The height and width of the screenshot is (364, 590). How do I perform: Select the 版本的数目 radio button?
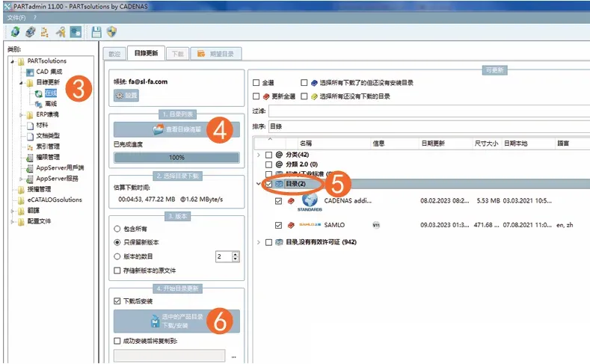(x=117, y=256)
